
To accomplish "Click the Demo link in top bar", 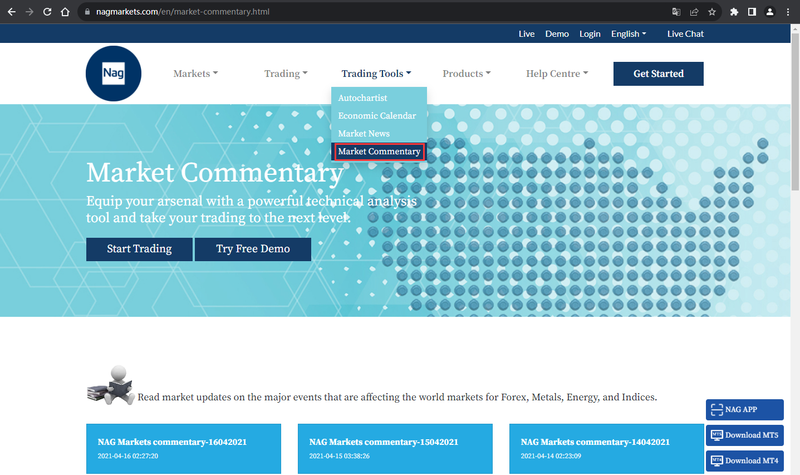I will pos(557,34).
